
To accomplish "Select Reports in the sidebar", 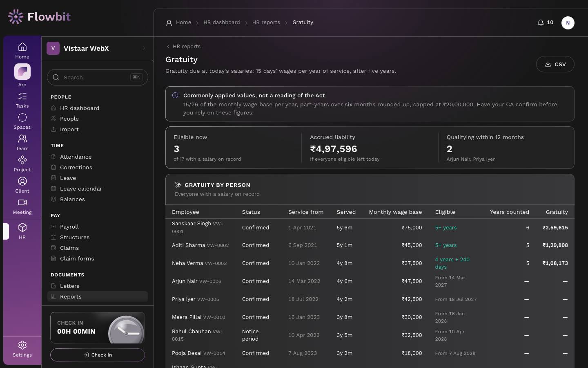I will click(98, 296).
